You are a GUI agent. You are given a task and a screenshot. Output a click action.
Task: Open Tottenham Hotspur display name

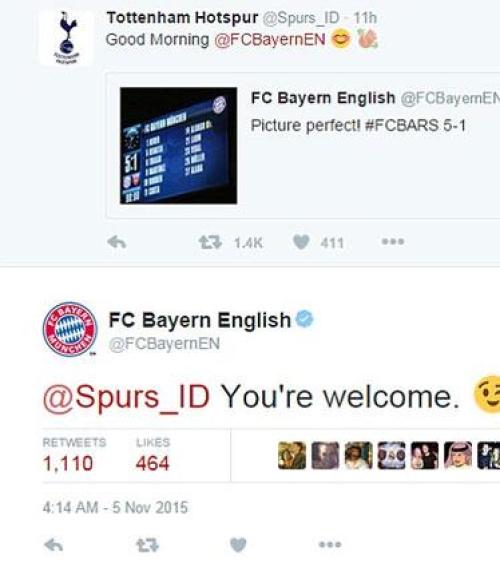183,17
